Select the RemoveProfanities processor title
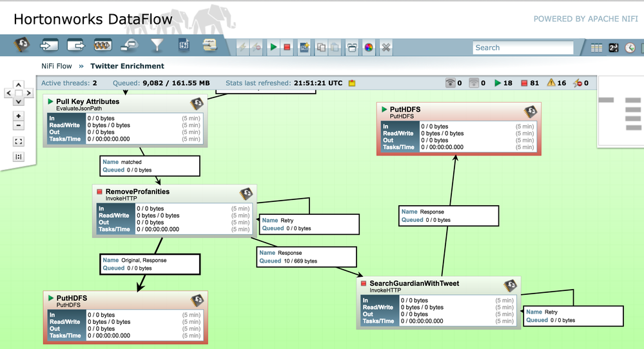Viewport: 644px width, 349px height. 137,192
